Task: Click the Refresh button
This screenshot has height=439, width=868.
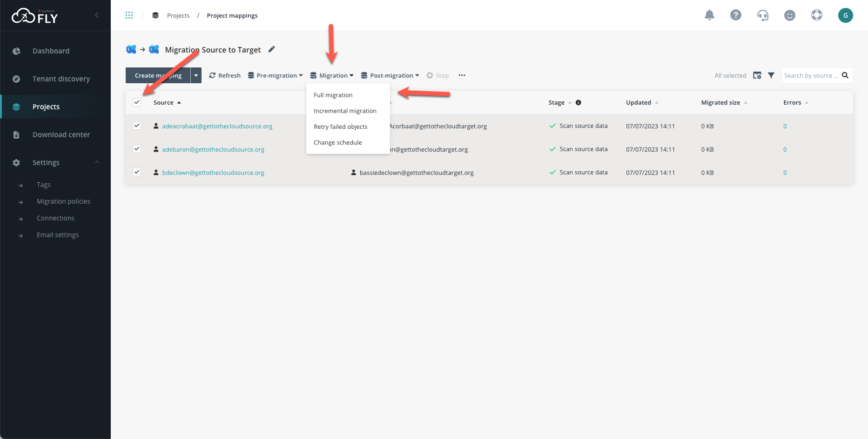Action: [x=224, y=75]
